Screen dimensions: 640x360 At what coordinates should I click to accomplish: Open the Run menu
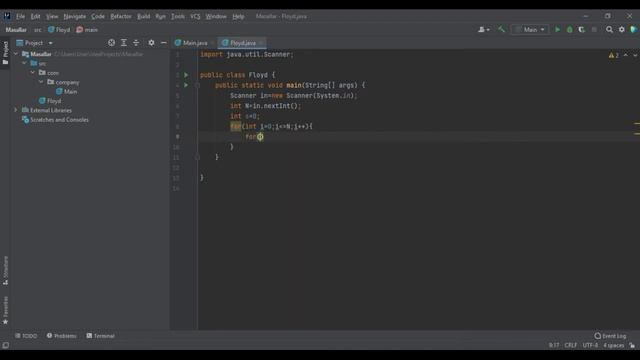point(160,16)
